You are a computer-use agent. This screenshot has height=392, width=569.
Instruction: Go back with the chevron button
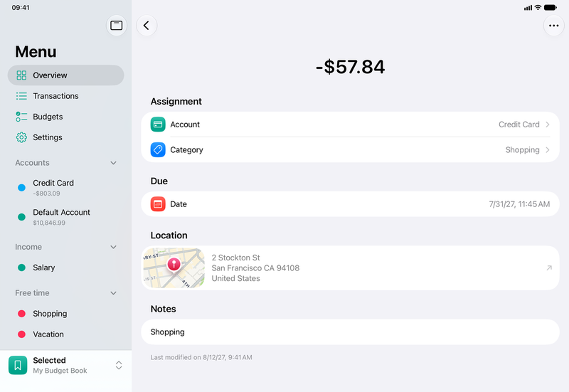(x=147, y=26)
